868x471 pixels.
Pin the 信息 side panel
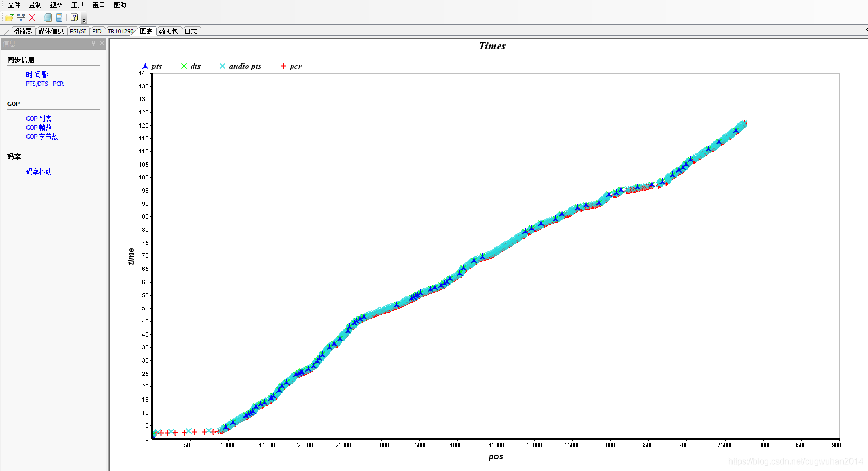point(94,43)
